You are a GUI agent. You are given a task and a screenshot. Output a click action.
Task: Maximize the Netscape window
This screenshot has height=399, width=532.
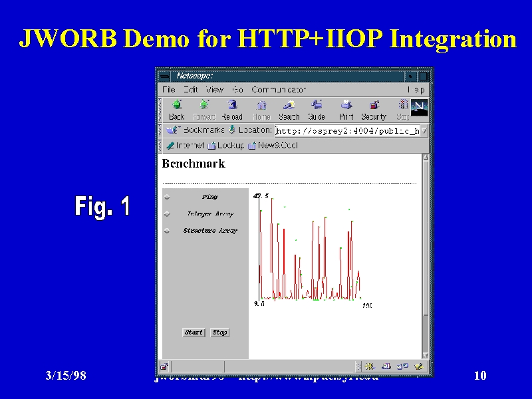[423, 76]
